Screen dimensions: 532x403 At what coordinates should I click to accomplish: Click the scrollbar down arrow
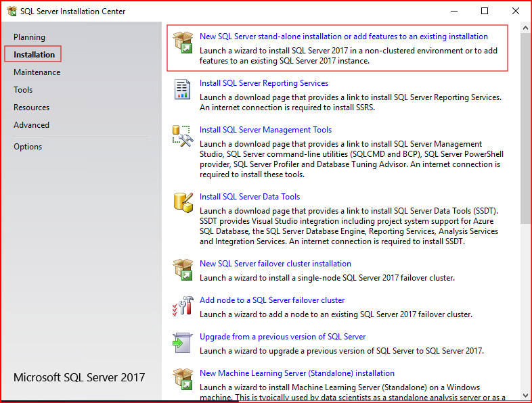525,395
